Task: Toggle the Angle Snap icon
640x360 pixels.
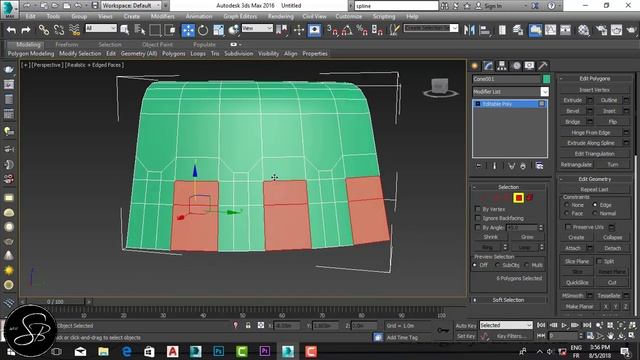Action: click(347, 30)
